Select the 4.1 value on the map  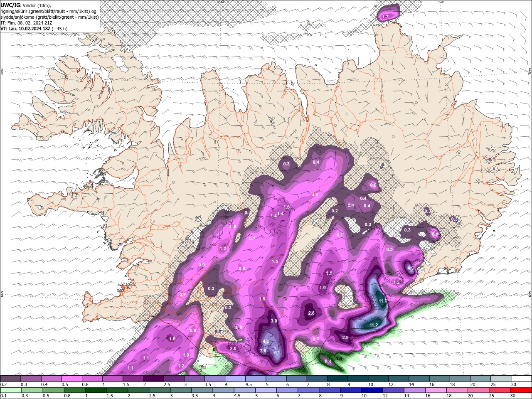277,353
